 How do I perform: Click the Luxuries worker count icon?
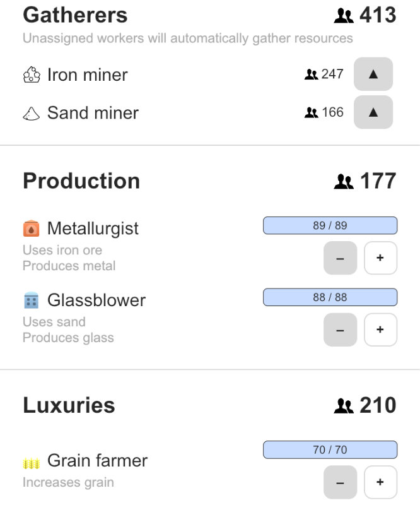click(344, 406)
